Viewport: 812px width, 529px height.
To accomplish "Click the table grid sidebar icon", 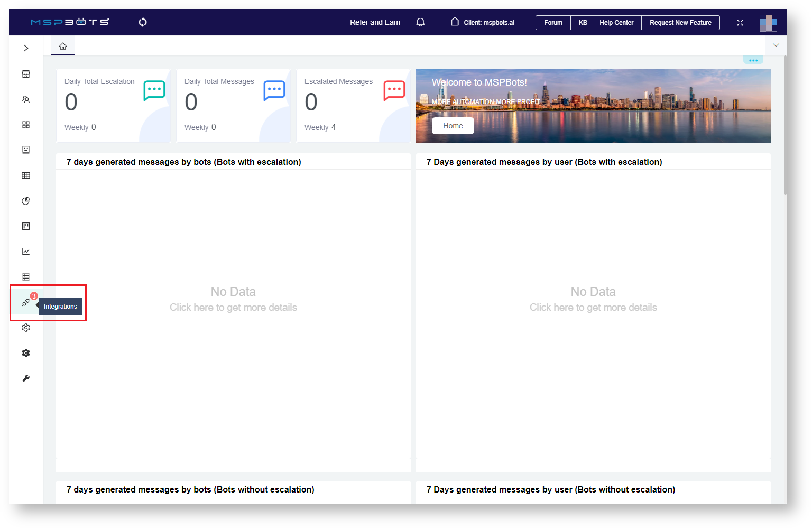I will pyautogui.click(x=25, y=175).
